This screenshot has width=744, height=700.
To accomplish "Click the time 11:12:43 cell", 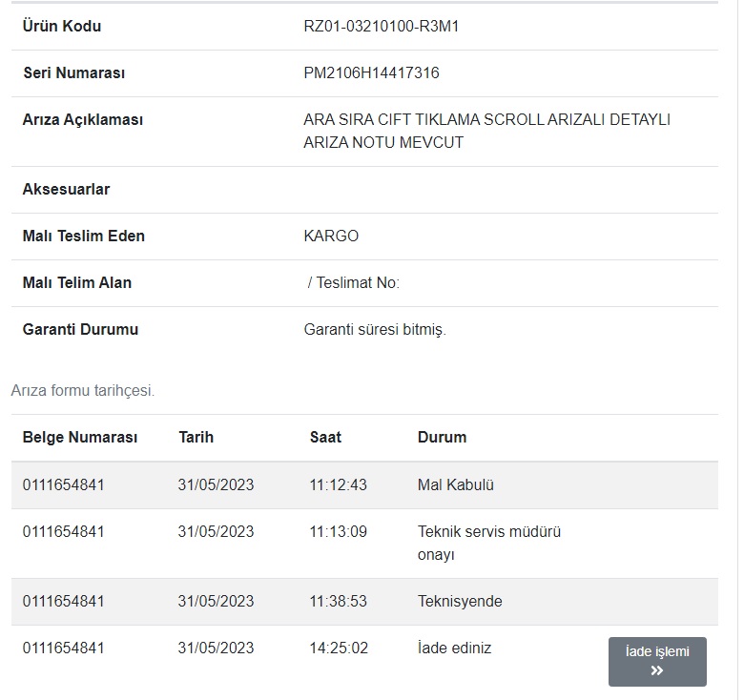I will click(338, 484).
